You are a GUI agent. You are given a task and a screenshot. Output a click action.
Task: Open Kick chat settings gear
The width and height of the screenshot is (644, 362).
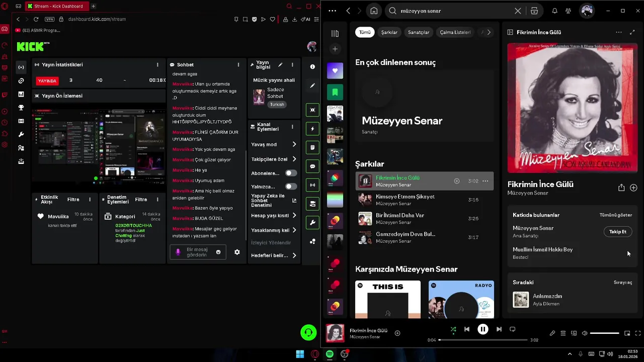click(x=237, y=252)
